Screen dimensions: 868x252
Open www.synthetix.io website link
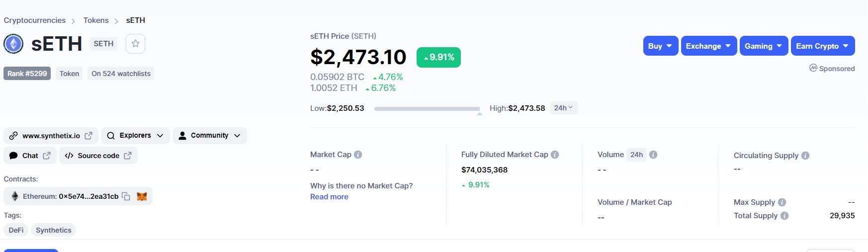coord(51,136)
